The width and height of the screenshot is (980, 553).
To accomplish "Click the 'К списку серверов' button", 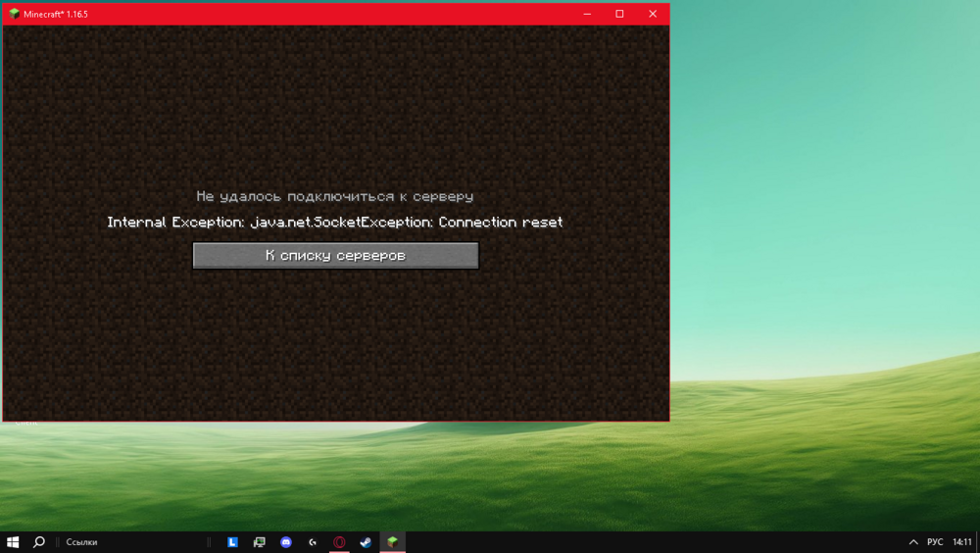I will pyautogui.click(x=335, y=255).
